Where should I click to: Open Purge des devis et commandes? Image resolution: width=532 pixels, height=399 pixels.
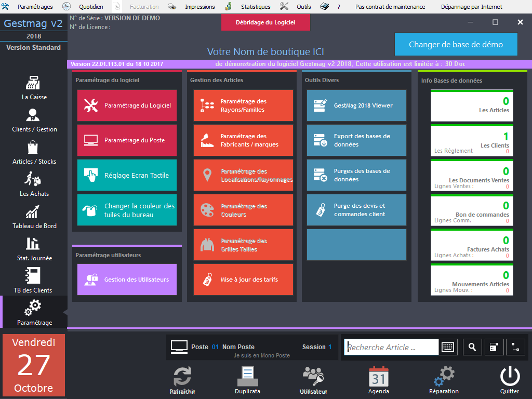point(356,210)
